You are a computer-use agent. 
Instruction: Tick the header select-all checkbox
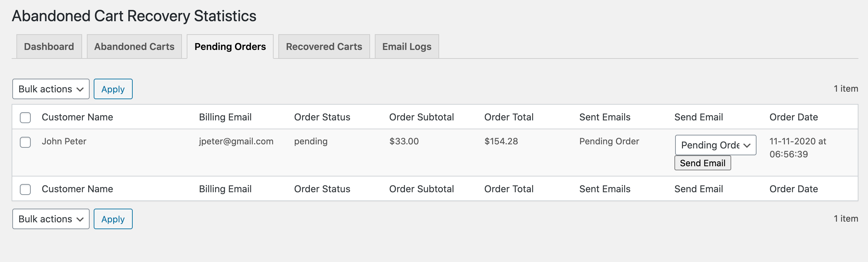point(25,117)
